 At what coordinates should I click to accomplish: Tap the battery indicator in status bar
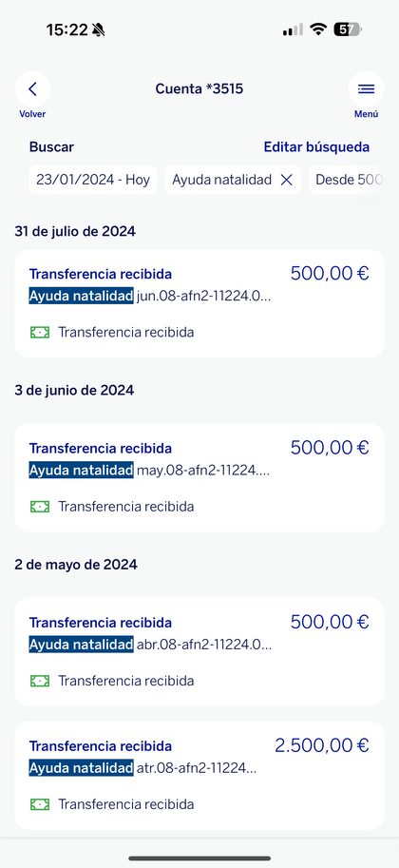(347, 29)
